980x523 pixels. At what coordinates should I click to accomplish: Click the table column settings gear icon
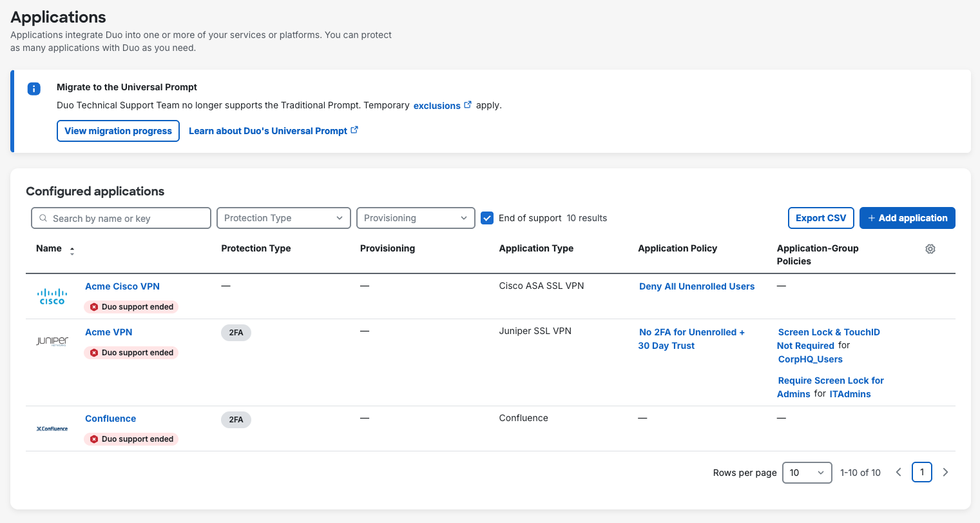[x=930, y=249]
